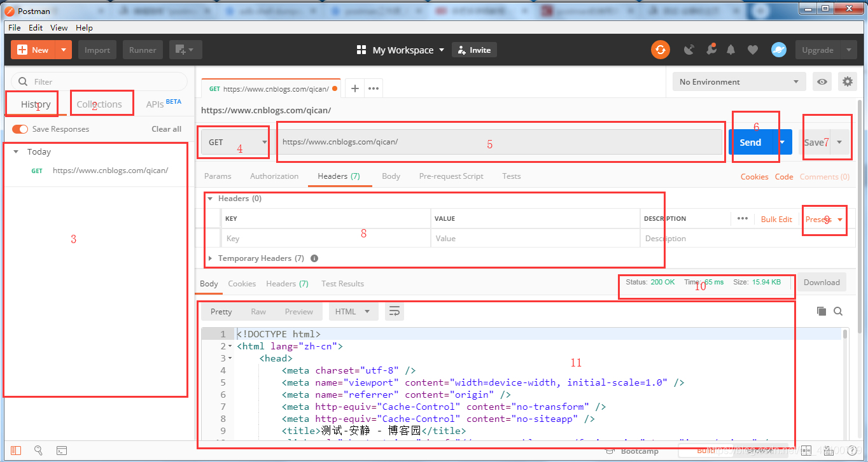The height and width of the screenshot is (462, 868).
Task: Click the blue Send button
Action: [750, 142]
